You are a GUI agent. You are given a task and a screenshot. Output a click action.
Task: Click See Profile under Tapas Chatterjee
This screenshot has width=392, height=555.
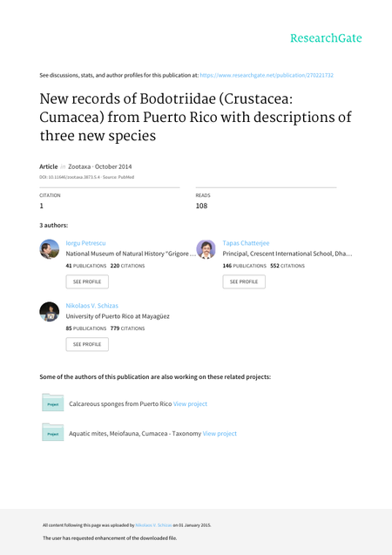pyautogui.click(x=244, y=281)
